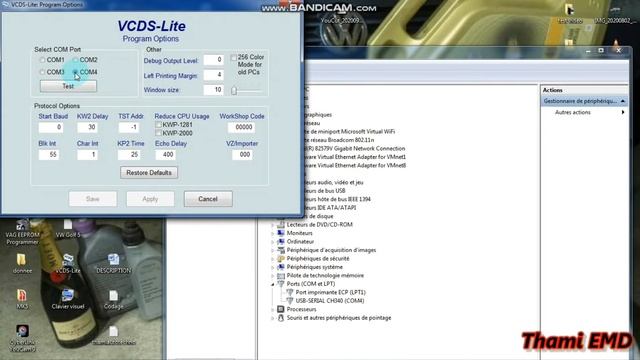
Task: Expand Lecteurs de DVD/CD-ROM node
Action: [x=273, y=225]
